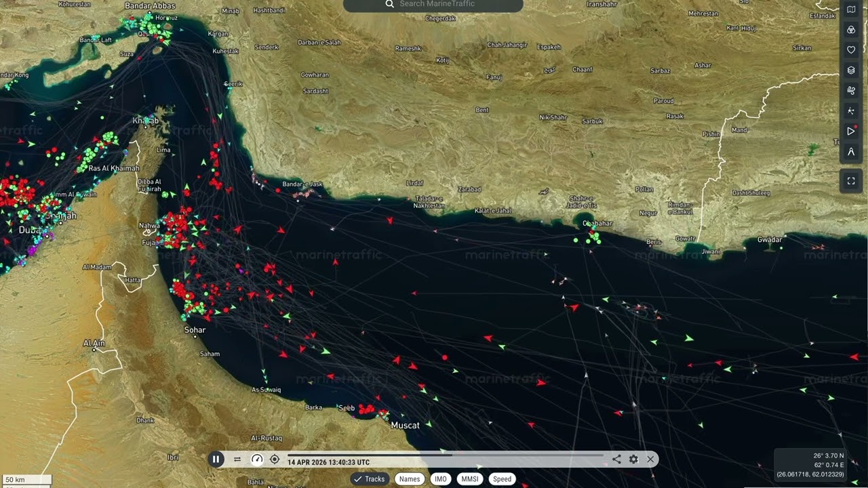Image resolution: width=868 pixels, height=488 pixels.
Task: Open the vessel filters icon with overlapping circles
Action: [x=851, y=30]
